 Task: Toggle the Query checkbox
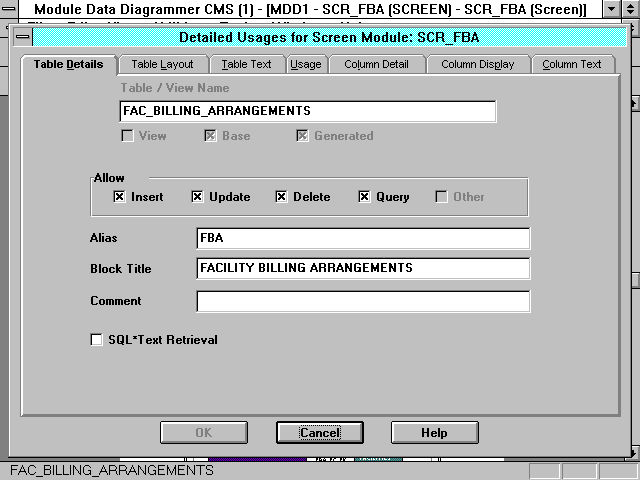364,197
